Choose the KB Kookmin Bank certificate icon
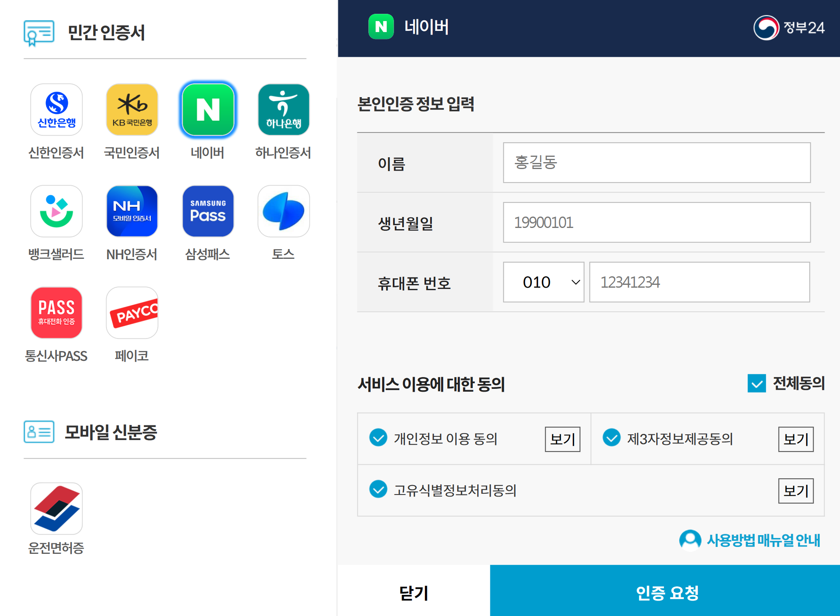 [132, 109]
